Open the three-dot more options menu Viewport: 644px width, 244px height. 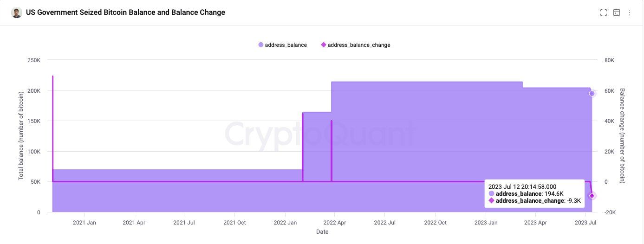pyautogui.click(x=630, y=13)
